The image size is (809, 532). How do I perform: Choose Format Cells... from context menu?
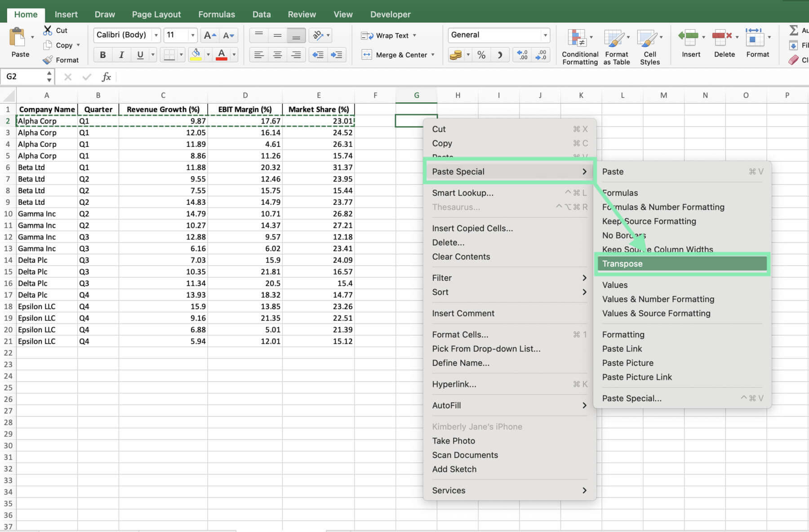point(460,335)
